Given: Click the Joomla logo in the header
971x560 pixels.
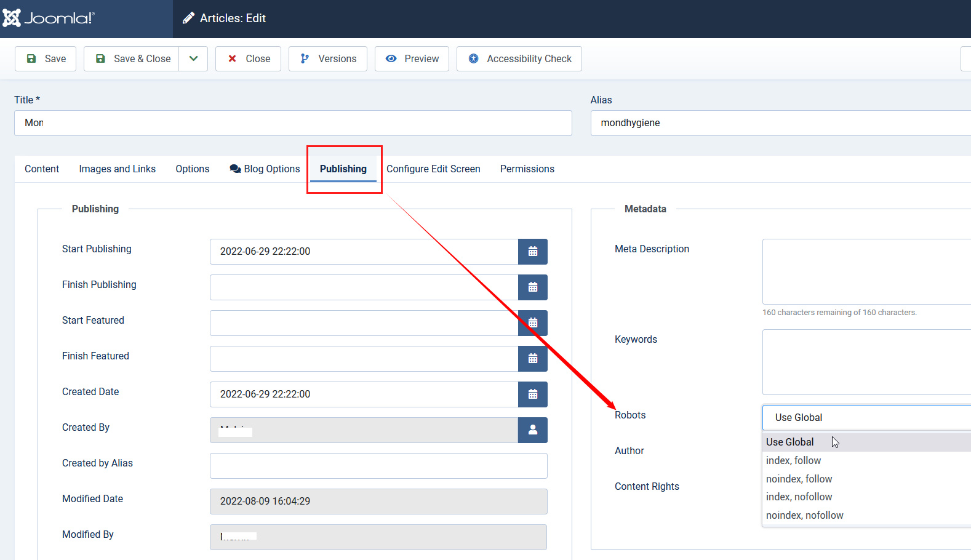Looking at the screenshot, I should click(48, 18).
